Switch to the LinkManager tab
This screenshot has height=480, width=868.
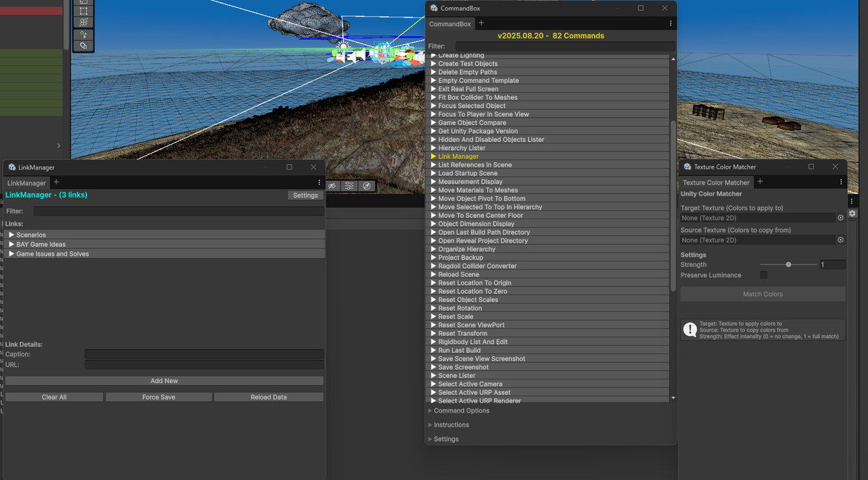pos(27,183)
